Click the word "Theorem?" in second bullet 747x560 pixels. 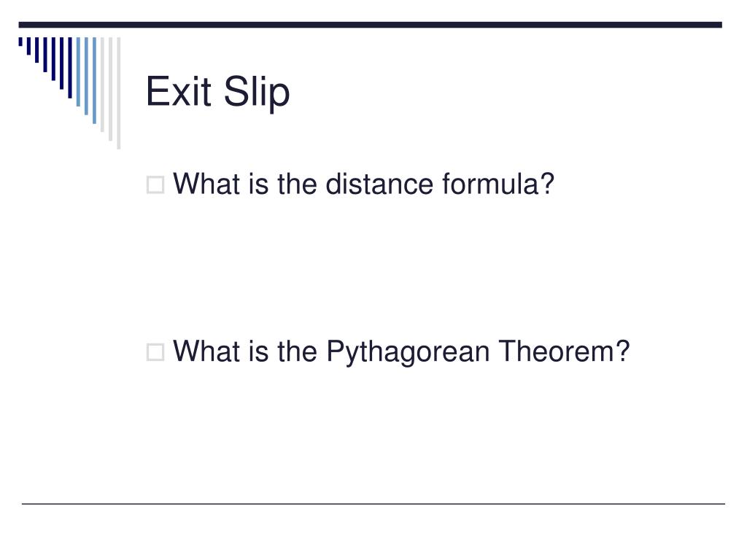point(564,351)
